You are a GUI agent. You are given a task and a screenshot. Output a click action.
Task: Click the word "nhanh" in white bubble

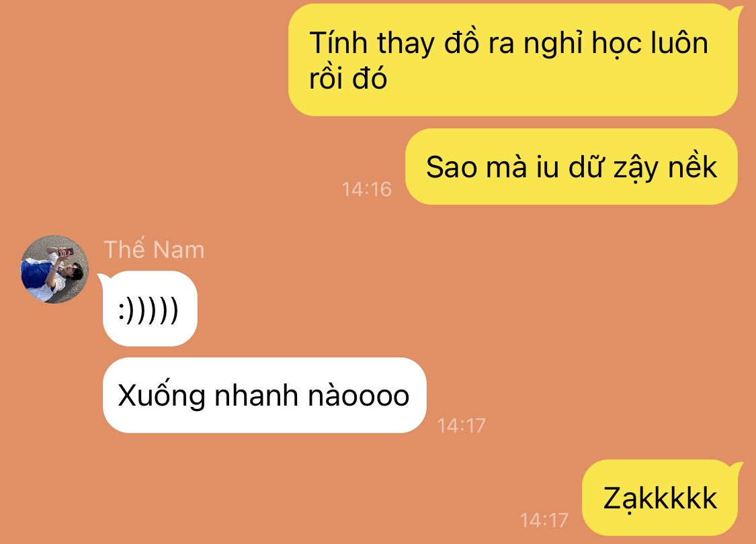[x=257, y=396]
